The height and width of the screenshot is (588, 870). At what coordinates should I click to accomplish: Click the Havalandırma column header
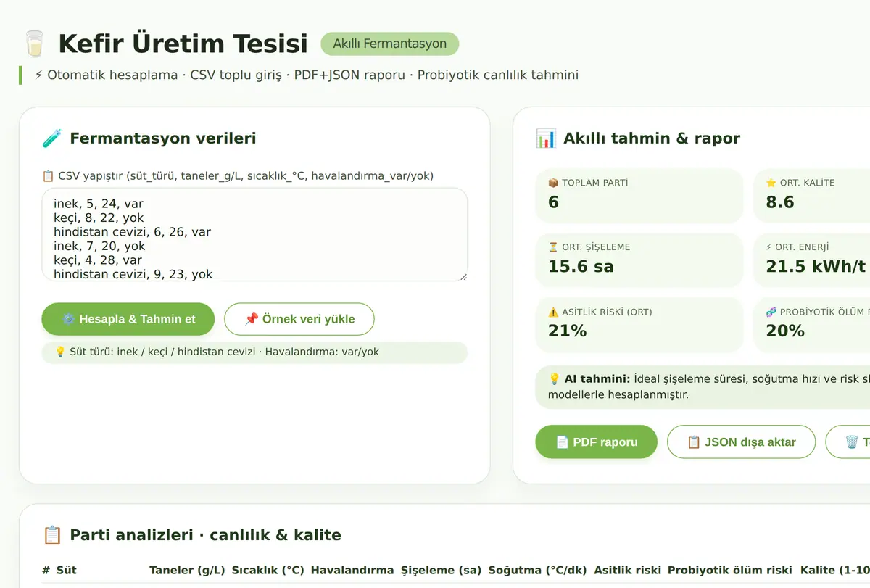[352, 571]
